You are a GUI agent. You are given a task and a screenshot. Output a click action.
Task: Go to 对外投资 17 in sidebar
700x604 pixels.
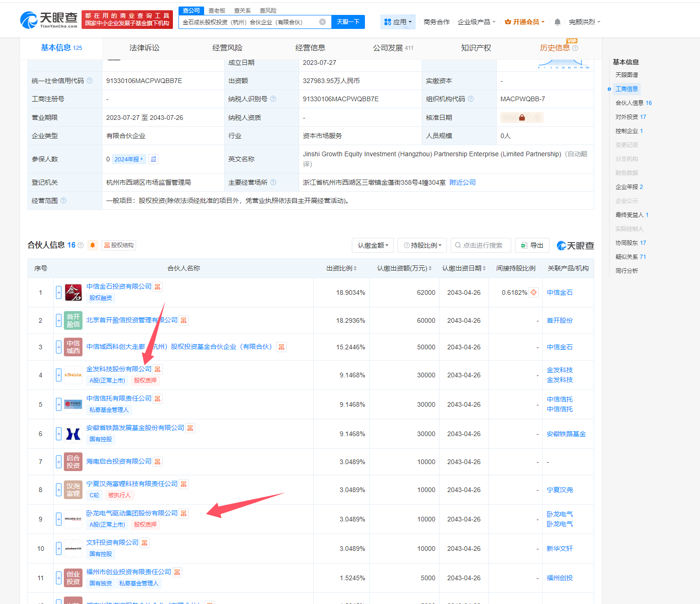[x=631, y=117]
